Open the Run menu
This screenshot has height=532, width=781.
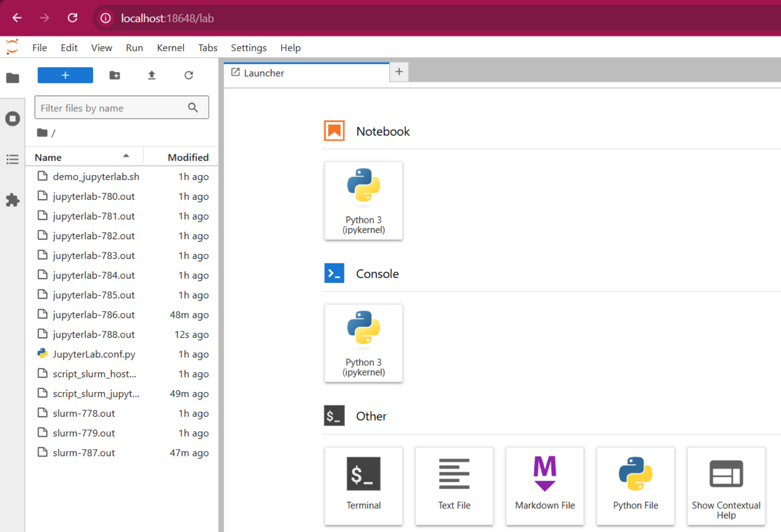(134, 48)
